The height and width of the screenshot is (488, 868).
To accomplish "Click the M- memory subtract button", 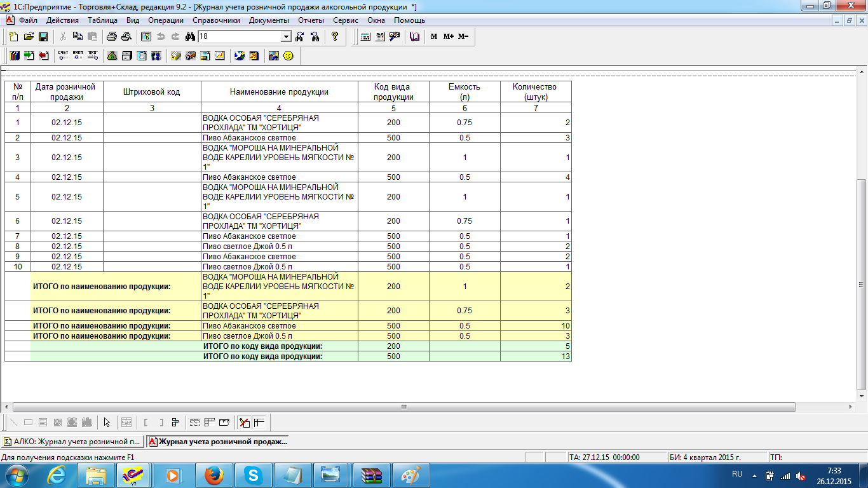I will 463,37.
